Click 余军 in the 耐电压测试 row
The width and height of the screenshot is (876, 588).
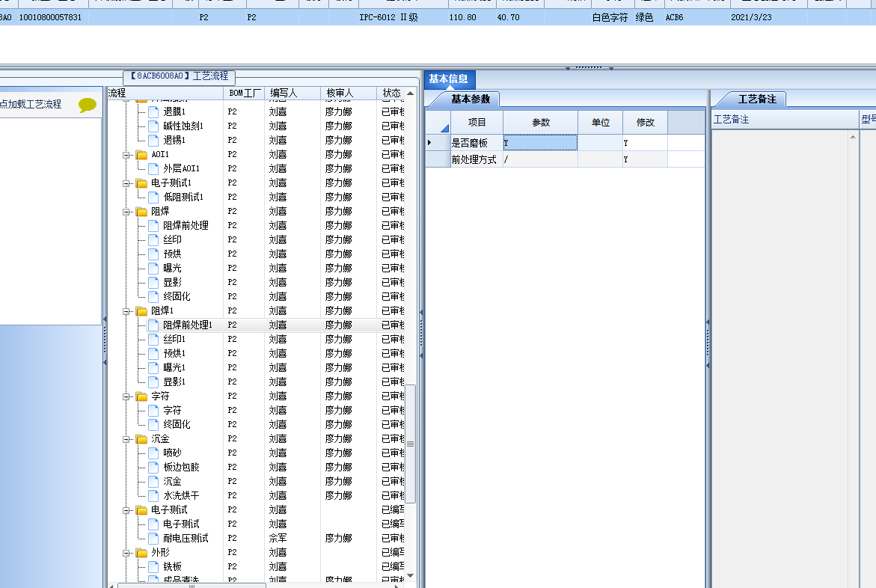coord(278,538)
